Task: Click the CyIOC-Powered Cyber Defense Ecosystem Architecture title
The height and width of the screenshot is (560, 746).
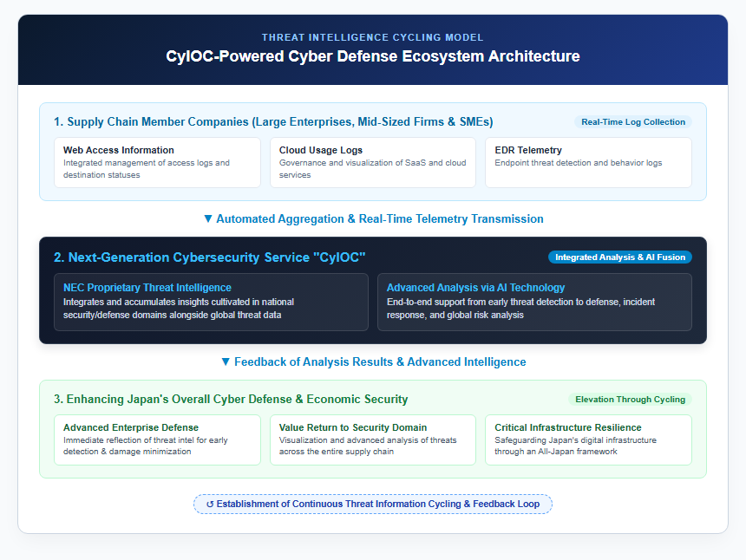Action: (373, 56)
